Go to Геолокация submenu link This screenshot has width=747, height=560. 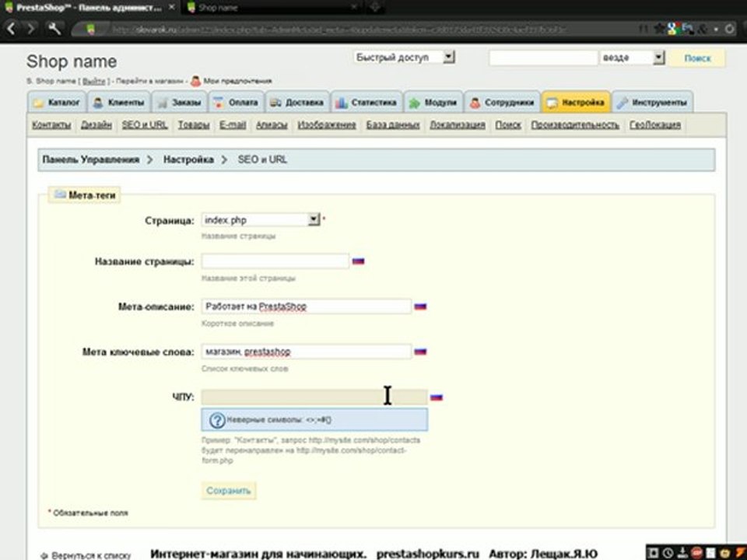click(x=655, y=124)
